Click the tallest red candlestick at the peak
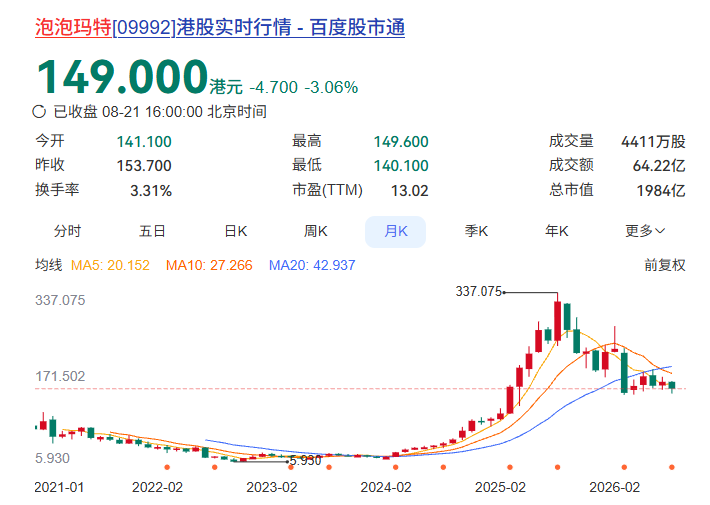Screen dimensions: 710x505 coord(557,321)
